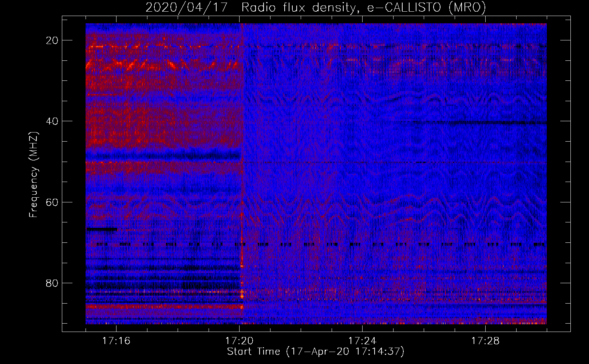Click the 17:20 time tick label
Screen dimensions: 589x364
(x=239, y=341)
